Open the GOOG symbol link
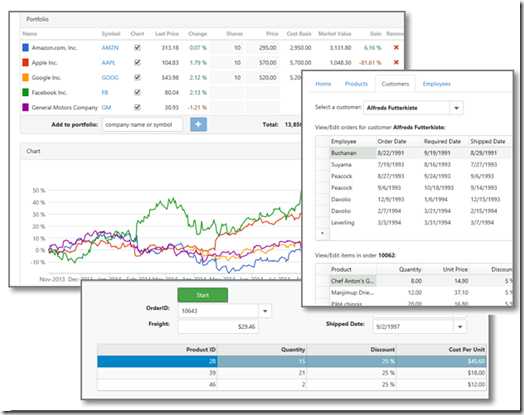The height and width of the screenshot is (415, 524). tap(110, 78)
